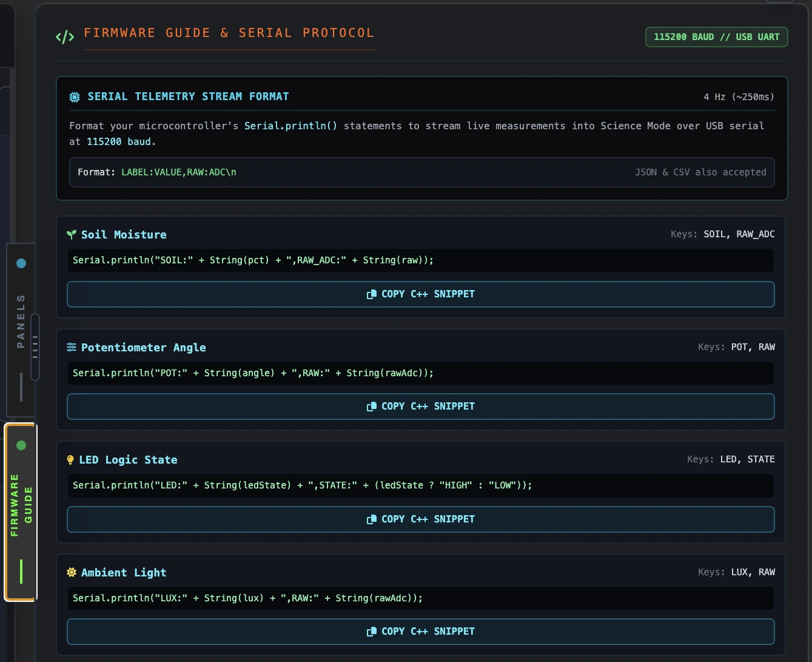
Task: Click the "Soil Moisture" card heading
Action: click(124, 235)
